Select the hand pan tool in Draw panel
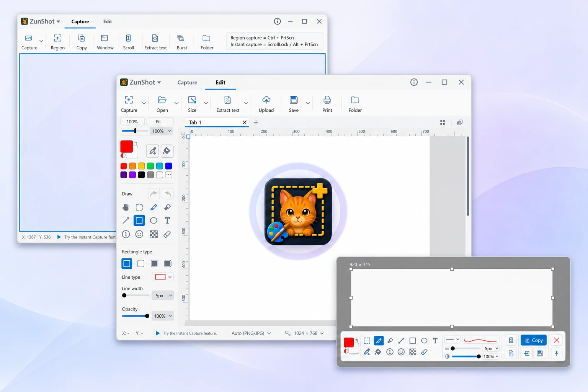Screen dimensions: 588x392 [126, 207]
